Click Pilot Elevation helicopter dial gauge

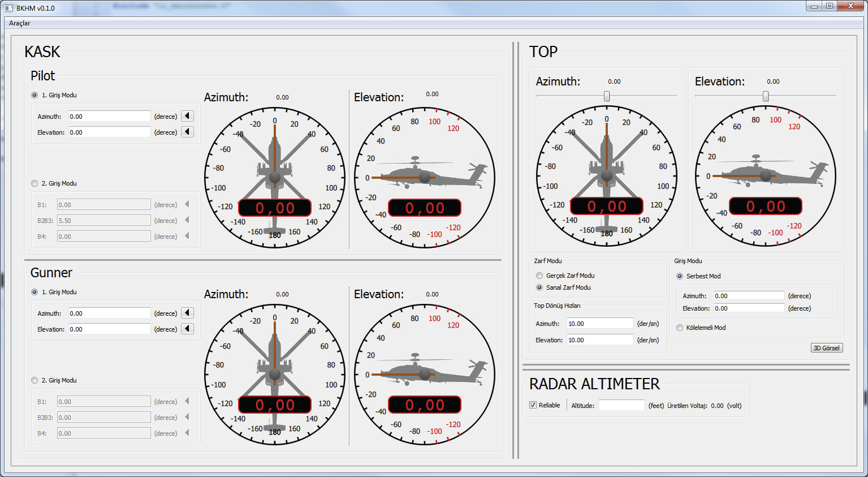425,177
